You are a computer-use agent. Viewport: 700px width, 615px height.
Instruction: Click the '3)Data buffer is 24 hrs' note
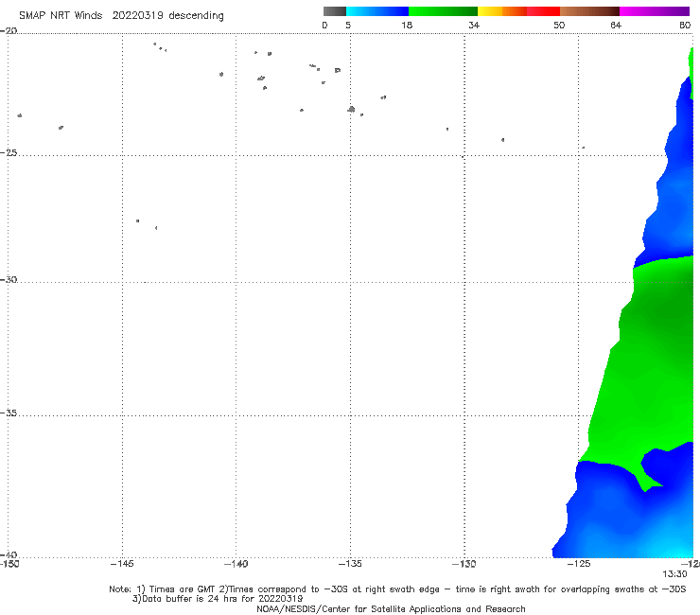tap(218, 599)
